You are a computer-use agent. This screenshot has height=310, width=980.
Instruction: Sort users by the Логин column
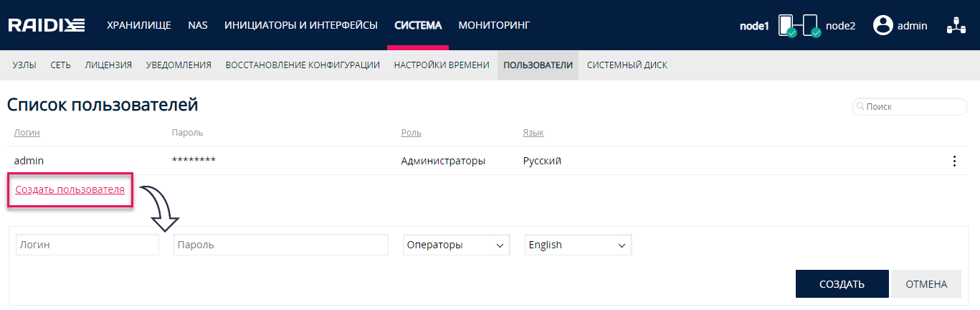pos(27,133)
